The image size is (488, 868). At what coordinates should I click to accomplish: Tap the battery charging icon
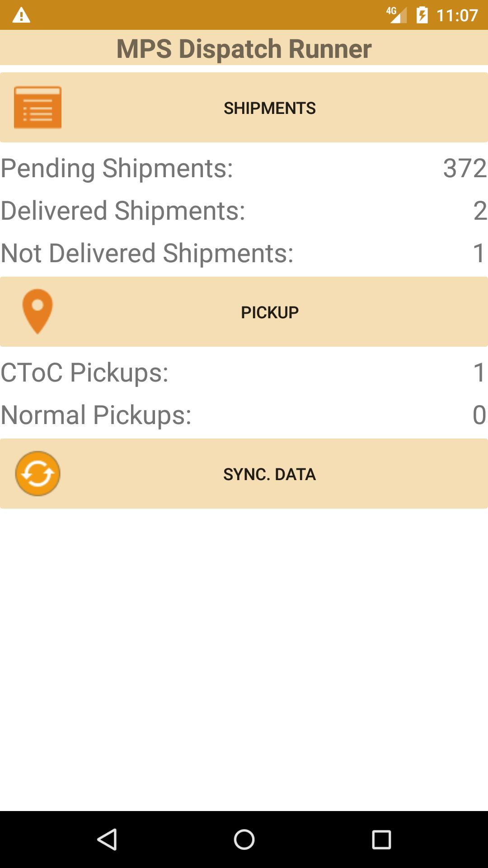point(422,15)
